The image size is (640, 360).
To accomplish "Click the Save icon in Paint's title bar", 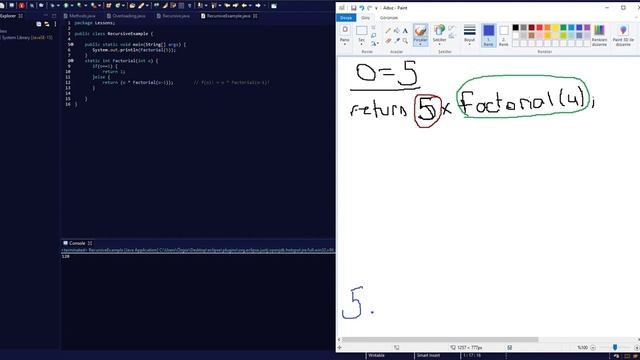I will [354, 8].
